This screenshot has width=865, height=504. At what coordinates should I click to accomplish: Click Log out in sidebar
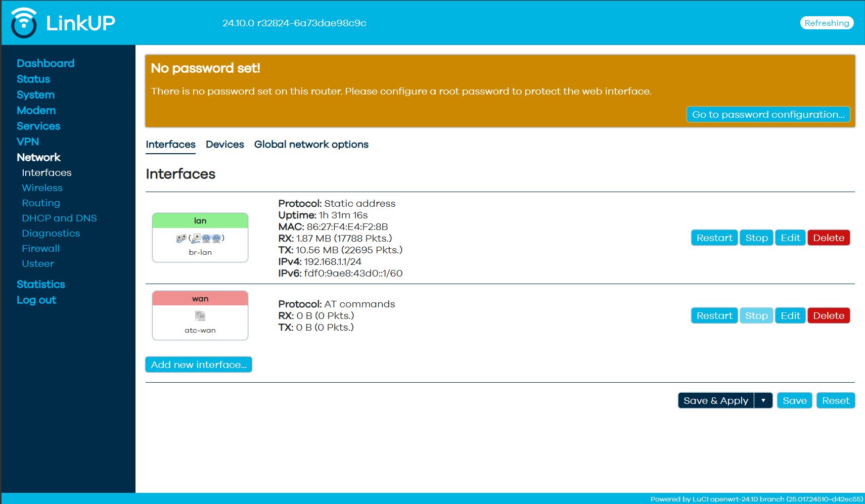[36, 300]
